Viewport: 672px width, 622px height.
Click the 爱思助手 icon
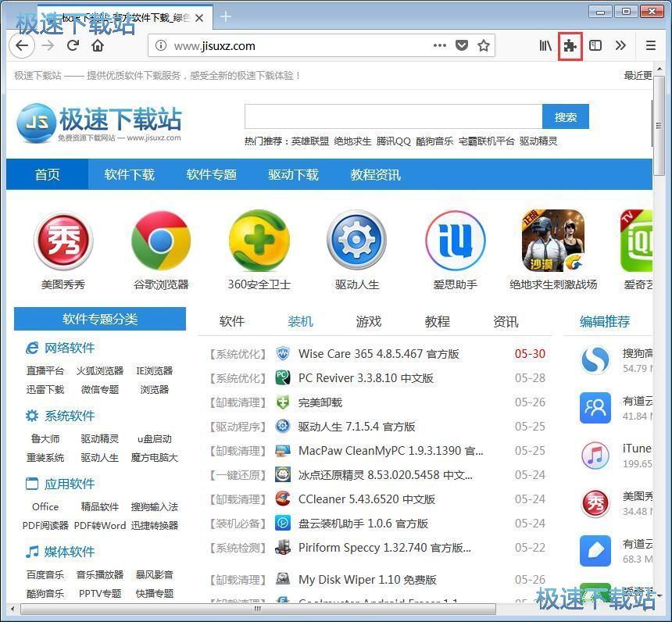pos(455,241)
